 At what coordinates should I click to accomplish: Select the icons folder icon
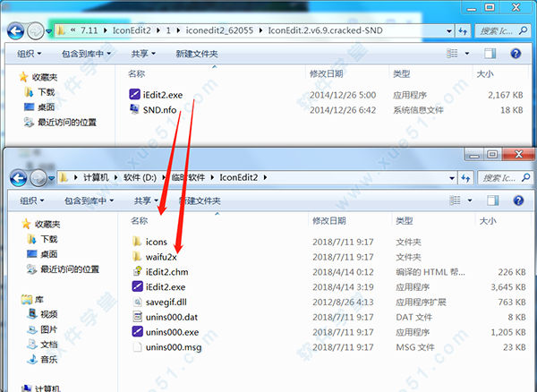pos(137,242)
